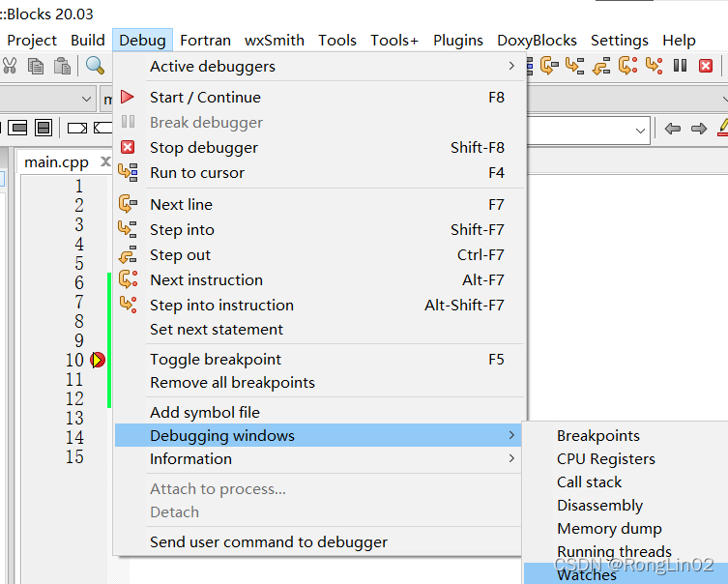
Task: Choose Step out menu entry
Action: [x=319, y=255]
